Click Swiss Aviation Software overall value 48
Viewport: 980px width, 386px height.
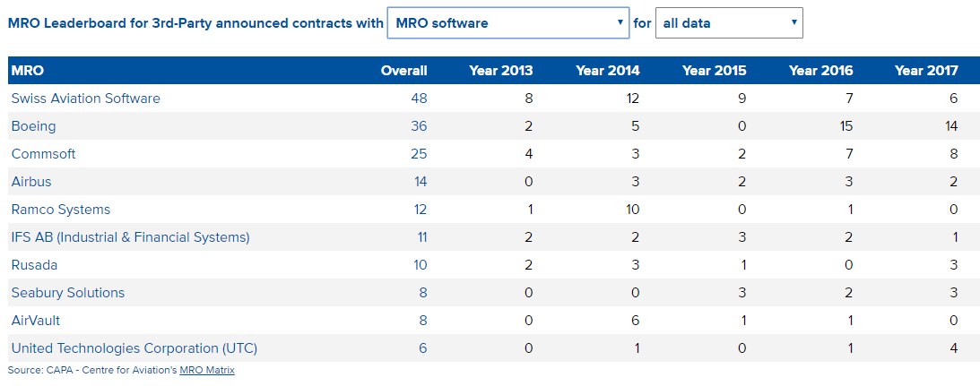(x=420, y=98)
